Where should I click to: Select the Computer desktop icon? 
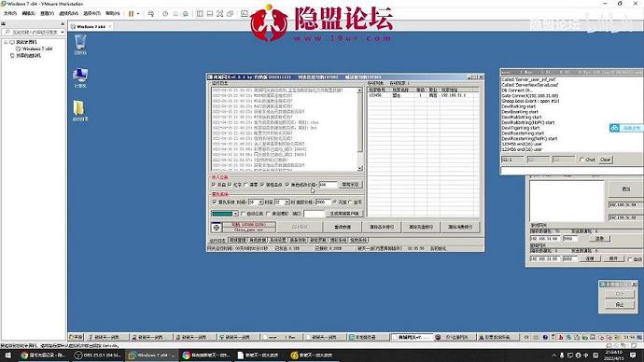pyautogui.click(x=80, y=77)
